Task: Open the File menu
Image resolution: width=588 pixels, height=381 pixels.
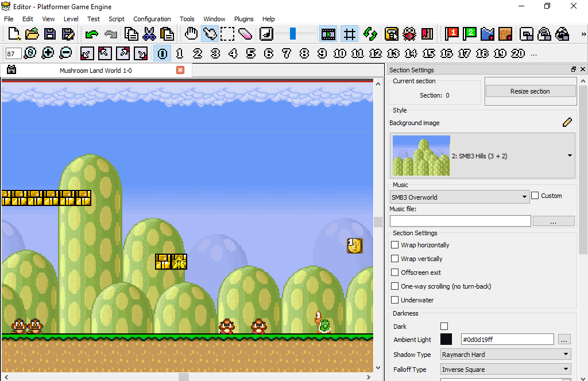Action: pyautogui.click(x=9, y=19)
